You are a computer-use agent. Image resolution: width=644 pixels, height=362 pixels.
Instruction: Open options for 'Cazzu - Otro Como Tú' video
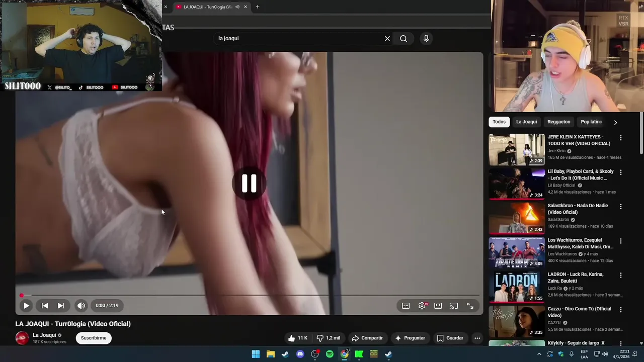tap(620, 310)
